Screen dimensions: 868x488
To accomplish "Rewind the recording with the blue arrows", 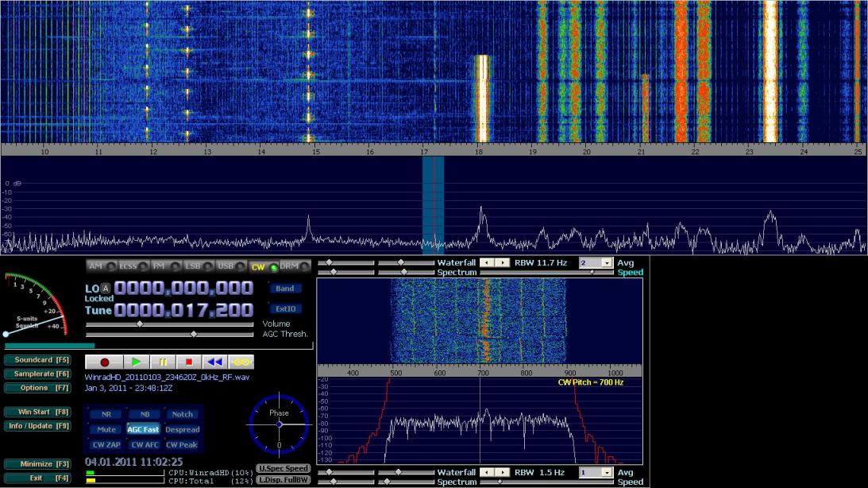I will coord(214,362).
